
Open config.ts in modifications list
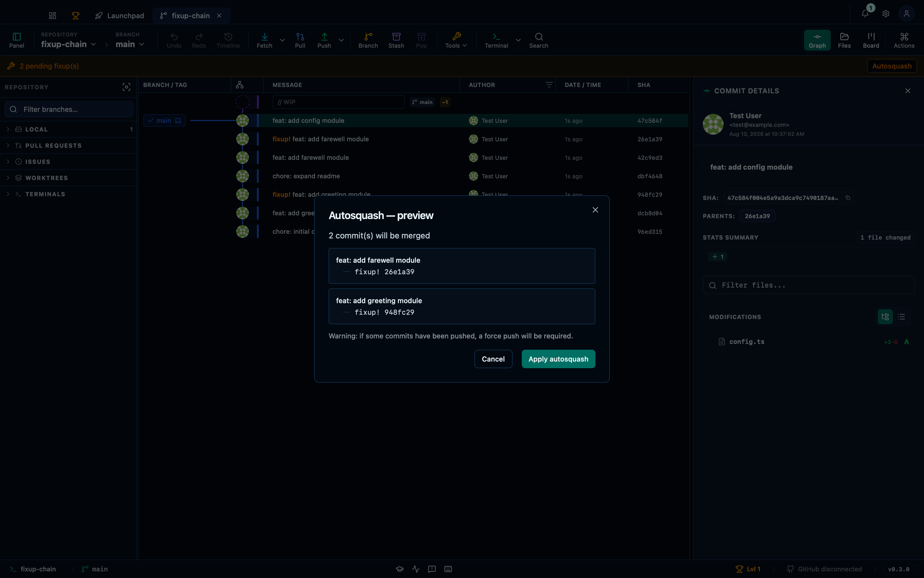(808, 342)
